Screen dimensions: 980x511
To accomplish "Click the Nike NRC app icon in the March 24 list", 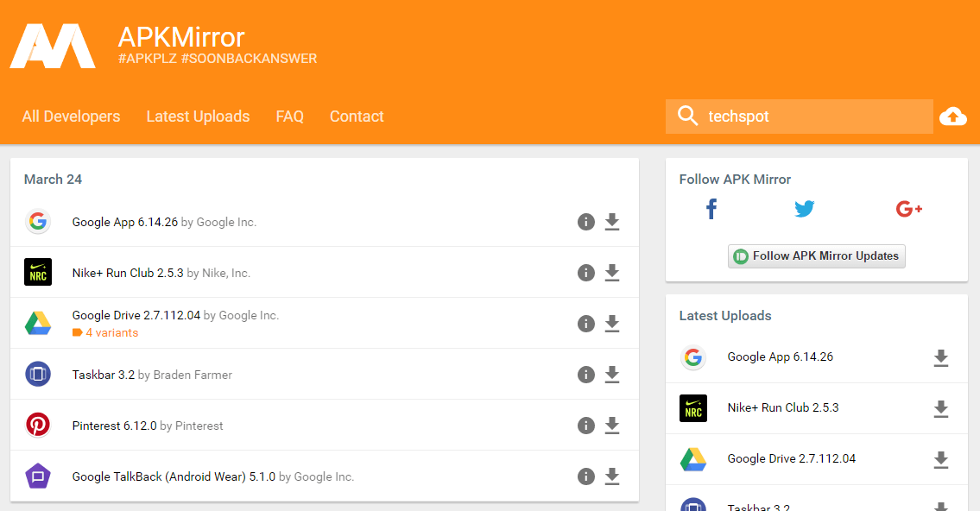I will (x=37, y=273).
